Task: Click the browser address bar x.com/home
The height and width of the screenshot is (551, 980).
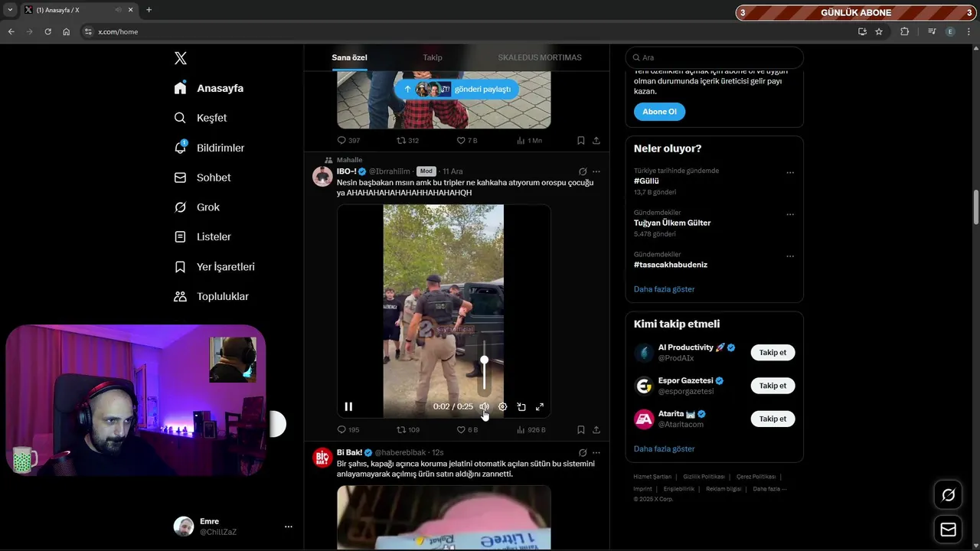Action: pyautogui.click(x=467, y=31)
